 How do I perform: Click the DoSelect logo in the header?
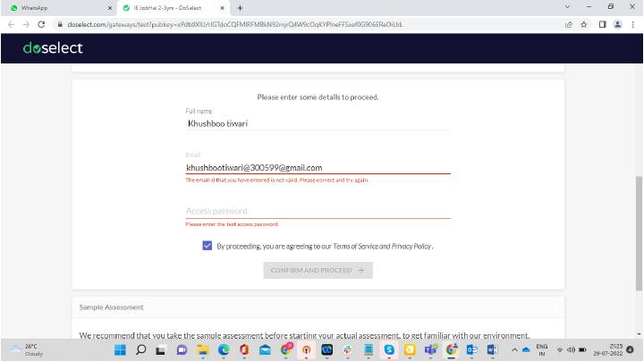(55, 46)
